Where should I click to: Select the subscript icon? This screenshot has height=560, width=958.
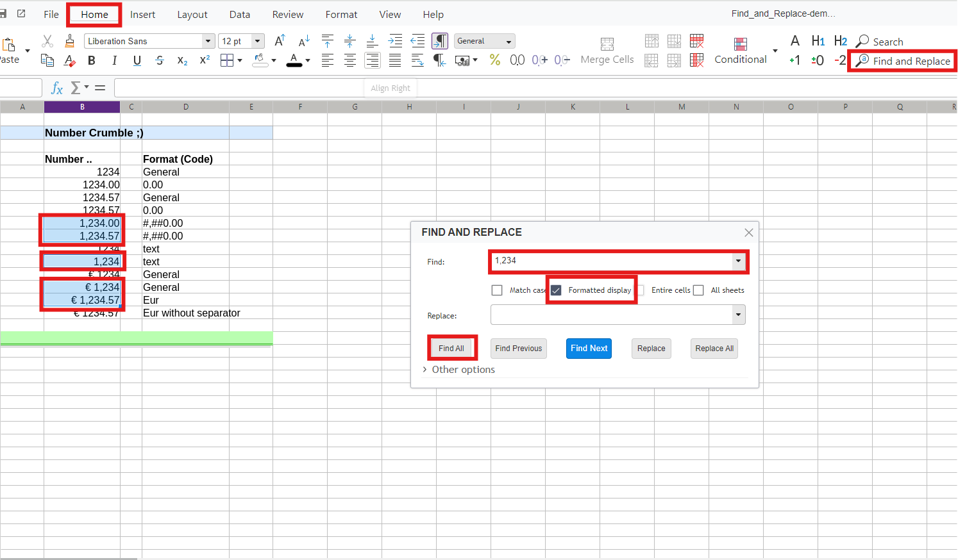(182, 60)
